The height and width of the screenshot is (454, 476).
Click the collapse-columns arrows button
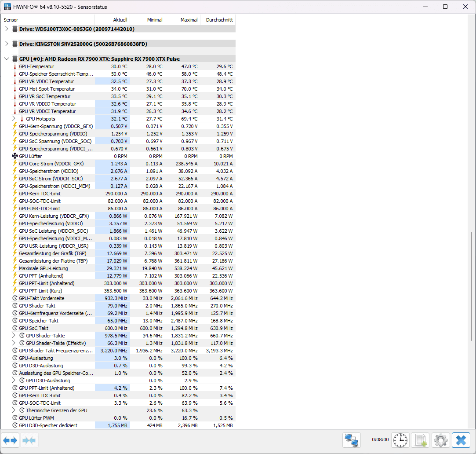click(x=29, y=440)
